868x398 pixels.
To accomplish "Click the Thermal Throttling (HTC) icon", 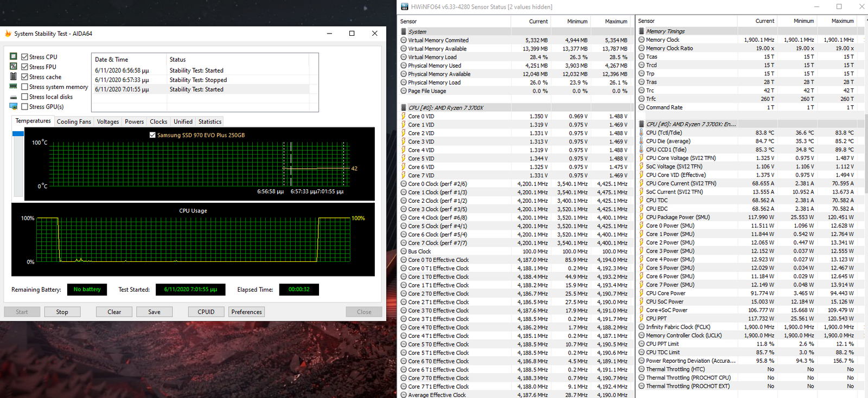I will click(641, 369).
